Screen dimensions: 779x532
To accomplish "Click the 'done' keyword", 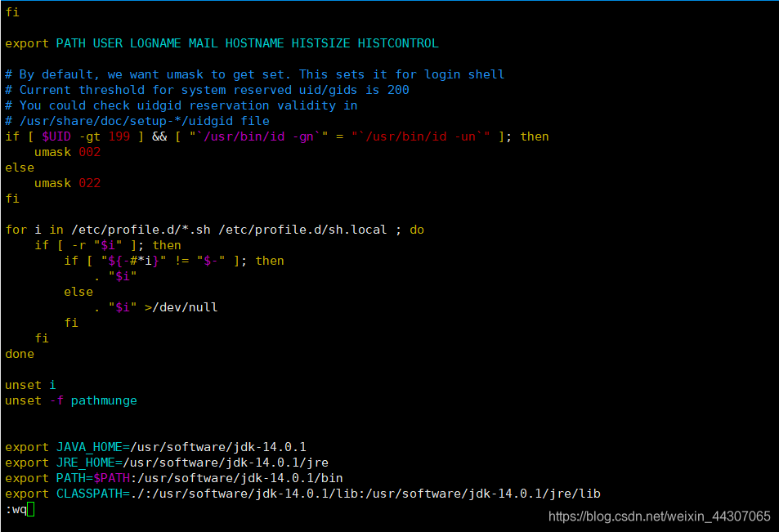I will [x=20, y=354].
